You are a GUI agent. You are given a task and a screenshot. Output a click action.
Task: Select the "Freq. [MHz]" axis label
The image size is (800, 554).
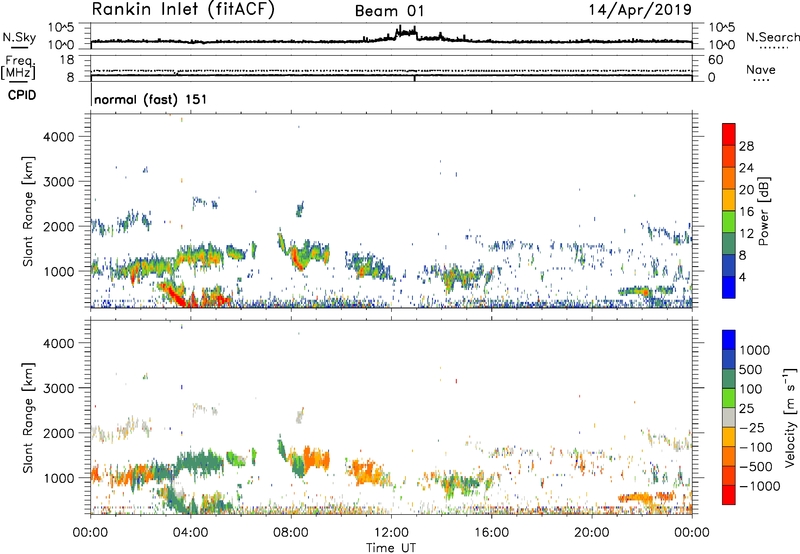[19, 68]
